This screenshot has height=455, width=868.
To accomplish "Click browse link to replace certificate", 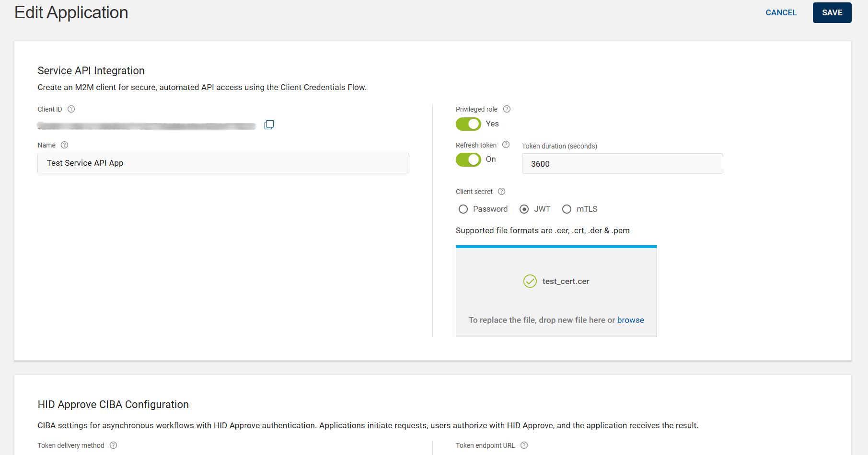I will point(630,320).
